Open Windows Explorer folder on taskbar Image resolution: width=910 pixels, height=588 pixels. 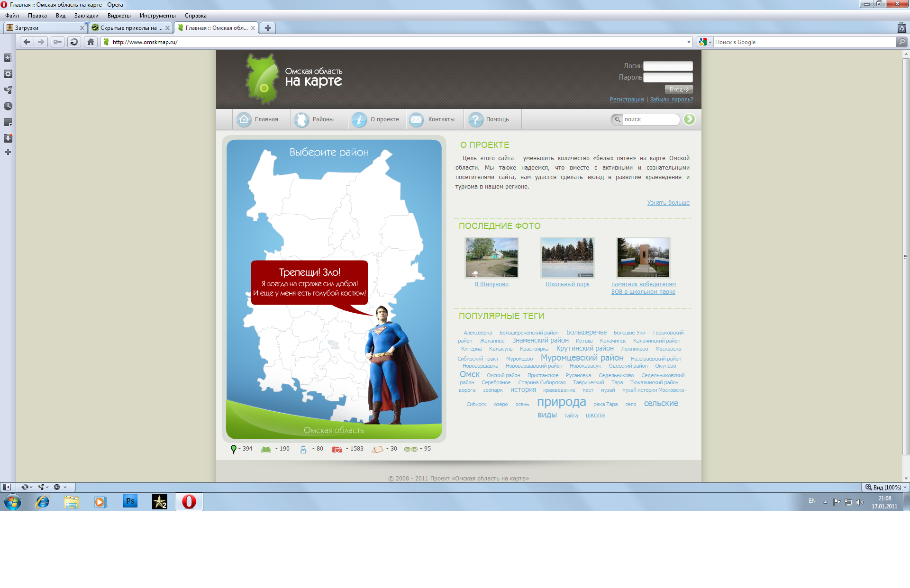point(72,502)
